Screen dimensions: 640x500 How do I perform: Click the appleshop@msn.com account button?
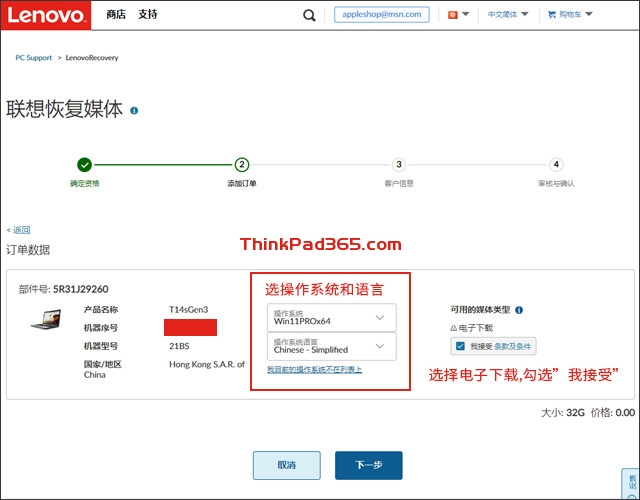tap(382, 14)
